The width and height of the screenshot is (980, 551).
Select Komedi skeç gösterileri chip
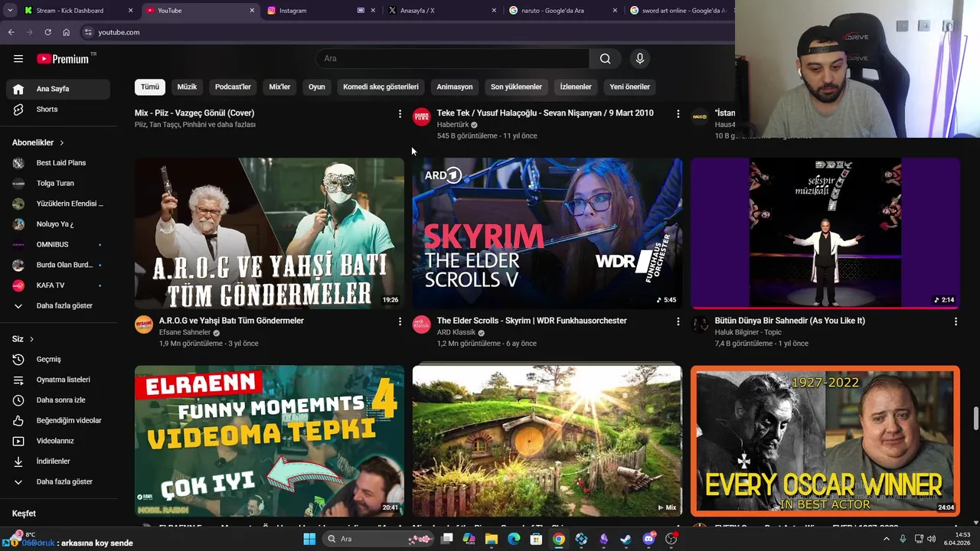tap(381, 87)
